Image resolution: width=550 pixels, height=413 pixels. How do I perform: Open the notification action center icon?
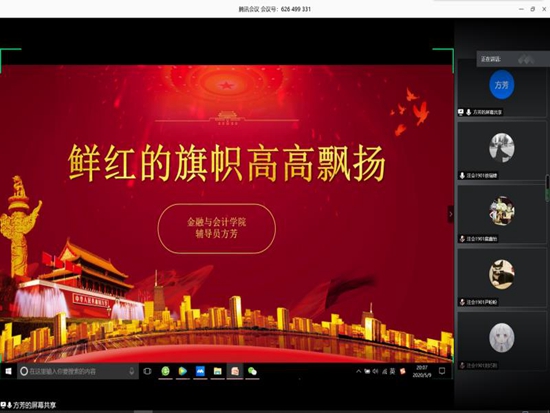(x=442, y=371)
